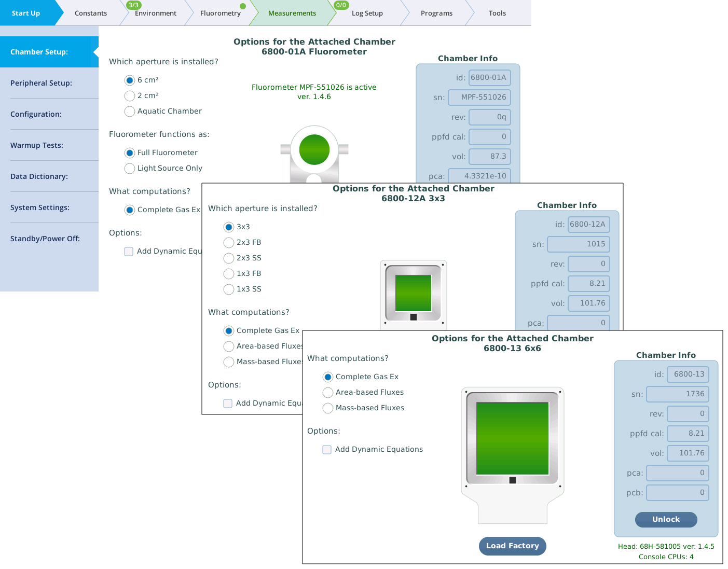
Task: Click the rev field showing 0q
Action: [490, 117]
